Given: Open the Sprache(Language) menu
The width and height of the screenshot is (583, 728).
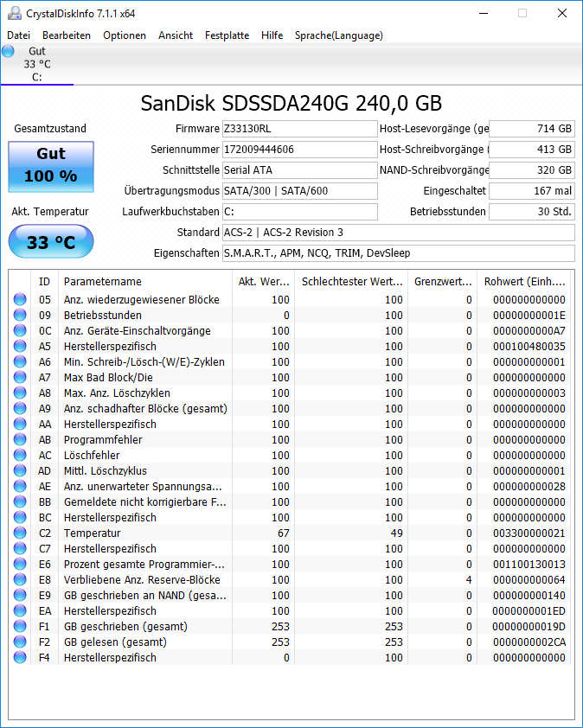Looking at the screenshot, I should click(x=339, y=35).
